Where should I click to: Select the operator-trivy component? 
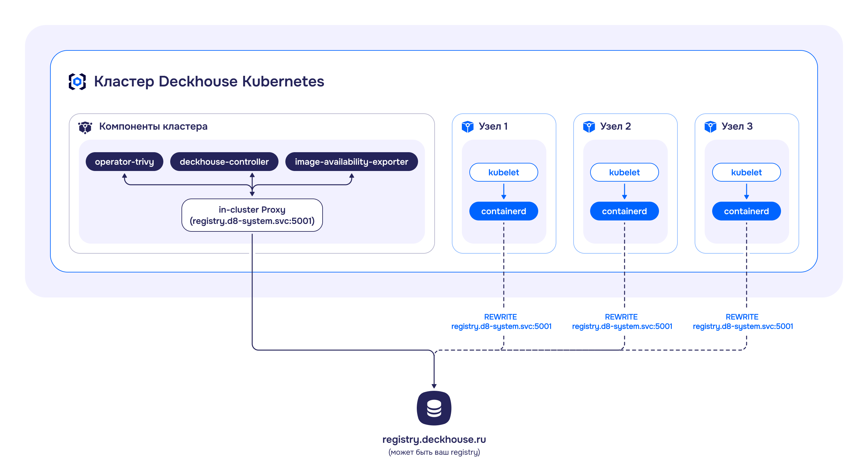(x=124, y=162)
